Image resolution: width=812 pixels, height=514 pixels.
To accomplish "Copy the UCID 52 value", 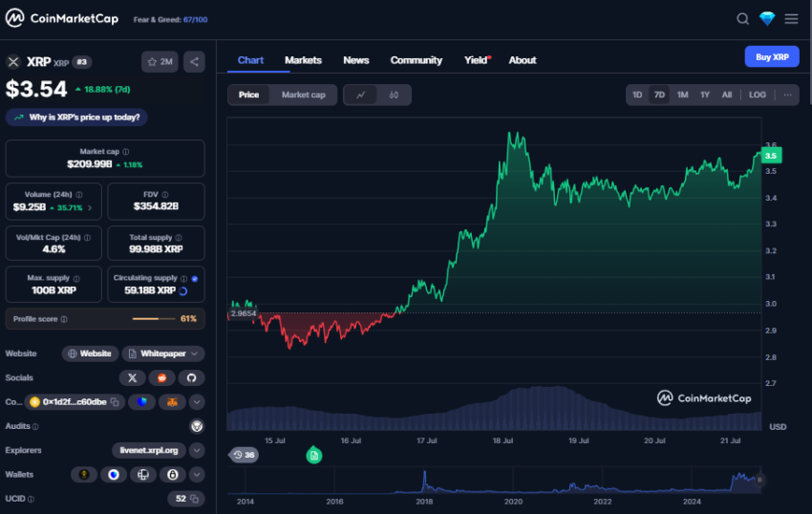I will pyautogui.click(x=194, y=499).
